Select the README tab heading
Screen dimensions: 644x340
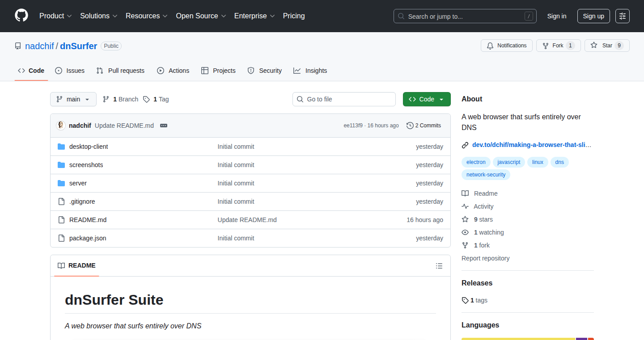tap(76, 266)
